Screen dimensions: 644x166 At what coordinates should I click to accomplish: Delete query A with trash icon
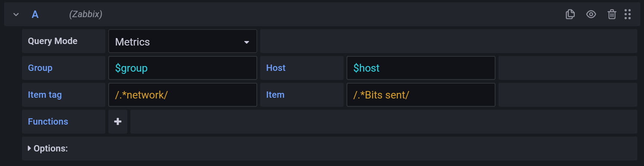(612, 14)
